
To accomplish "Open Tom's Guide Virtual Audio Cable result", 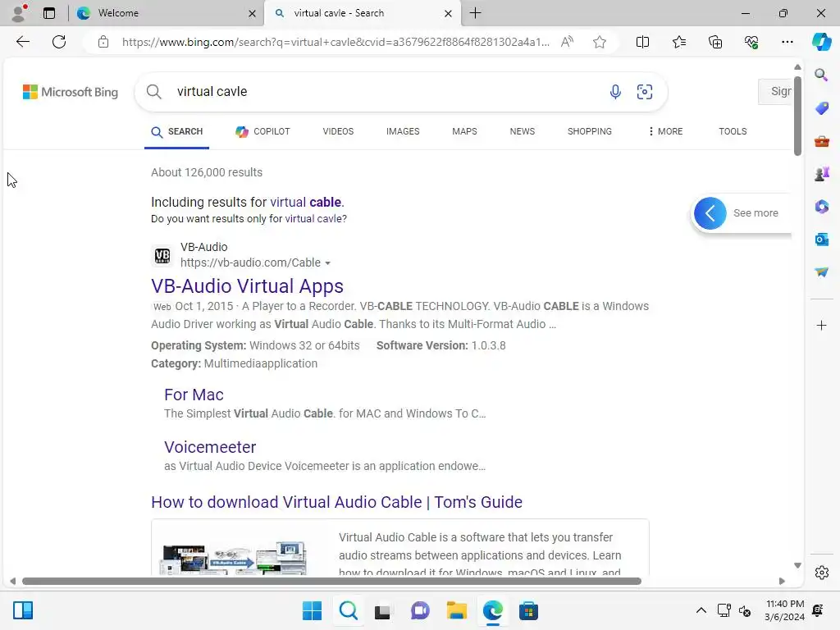I will click(x=336, y=503).
